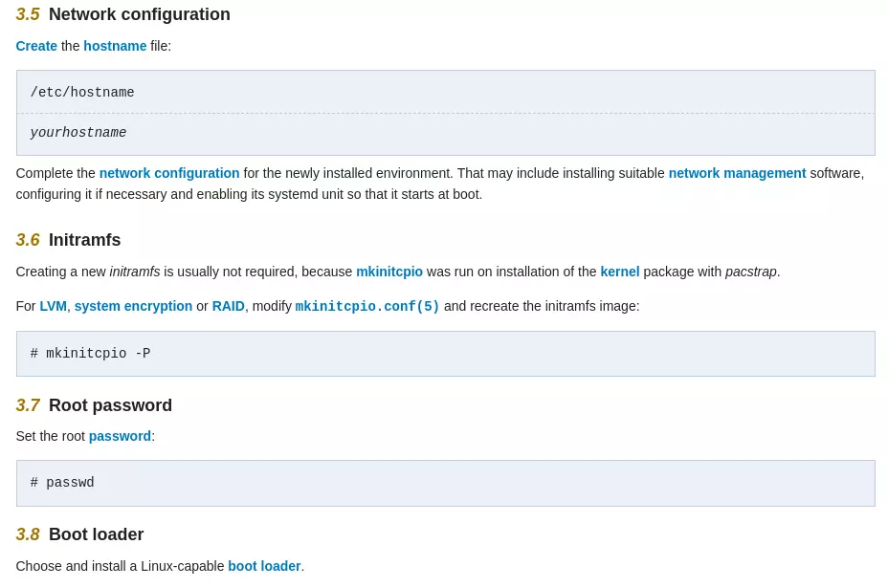
Task: Open the RAID link
Action: click(229, 306)
